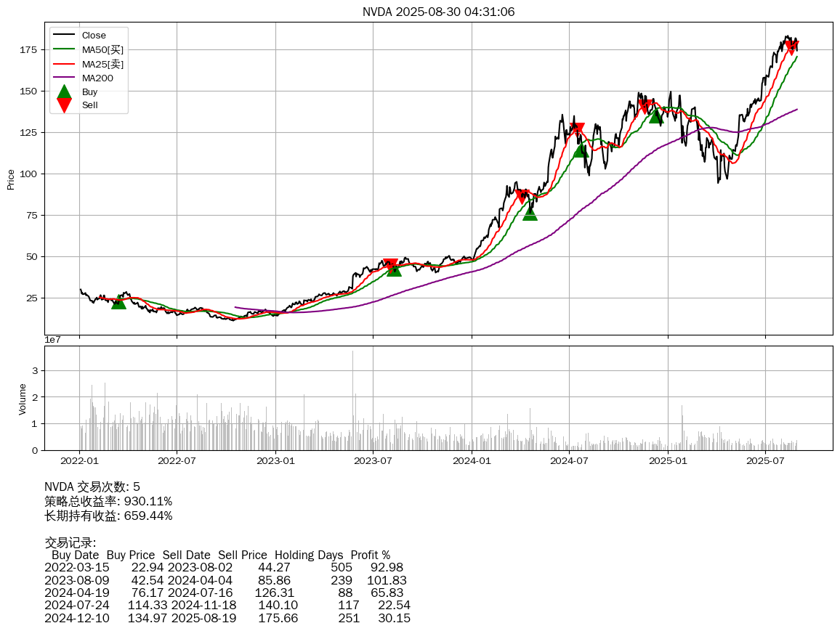Click the red Sell marker near 2023-07
Image resolution: width=840 pixels, height=631 pixels.
coord(390,265)
